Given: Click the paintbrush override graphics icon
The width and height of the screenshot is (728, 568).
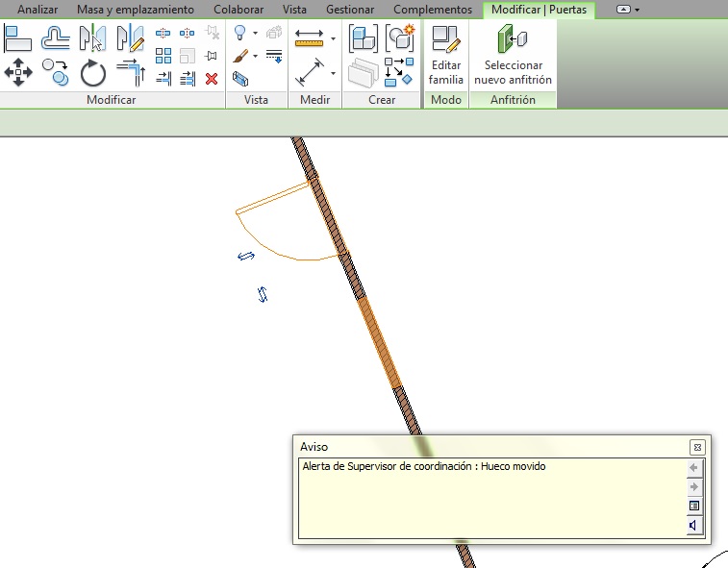Looking at the screenshot, I should (240, 57).
